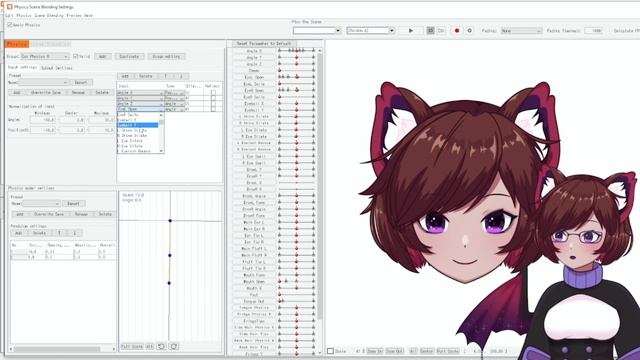
Task: Select the middle pendulum point in graph
Action: coord(170,256)
